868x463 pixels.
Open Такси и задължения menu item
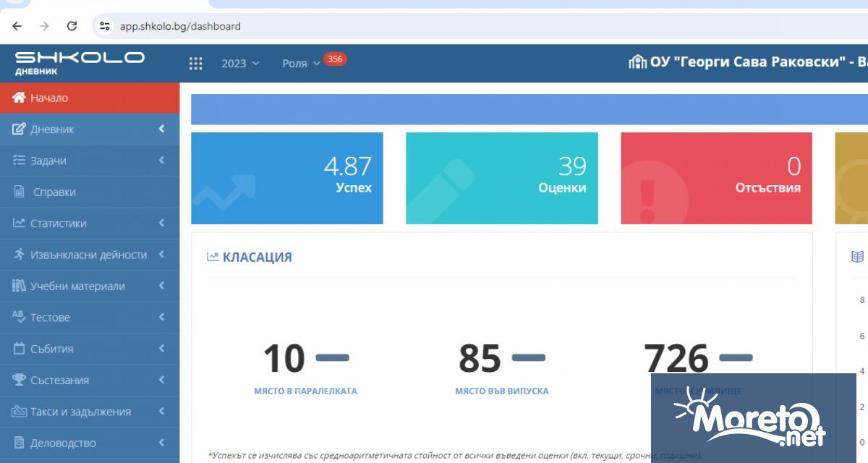(80, 412)
